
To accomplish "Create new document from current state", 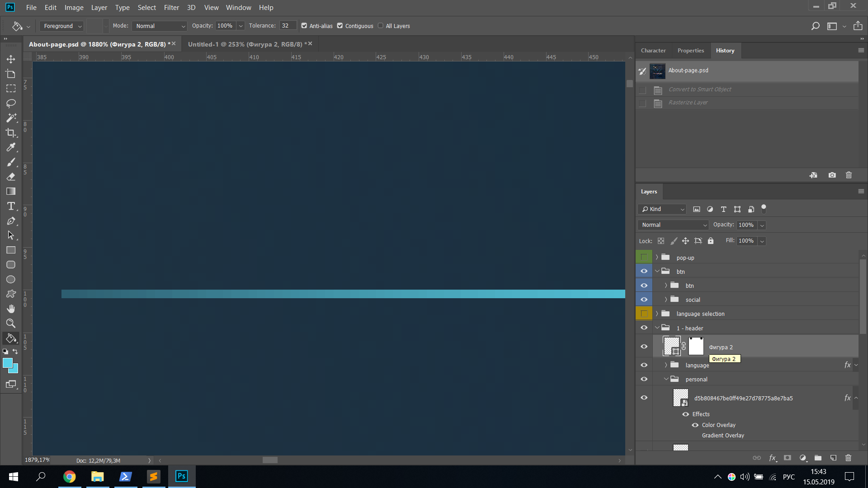I will click(x=813, y=175).
